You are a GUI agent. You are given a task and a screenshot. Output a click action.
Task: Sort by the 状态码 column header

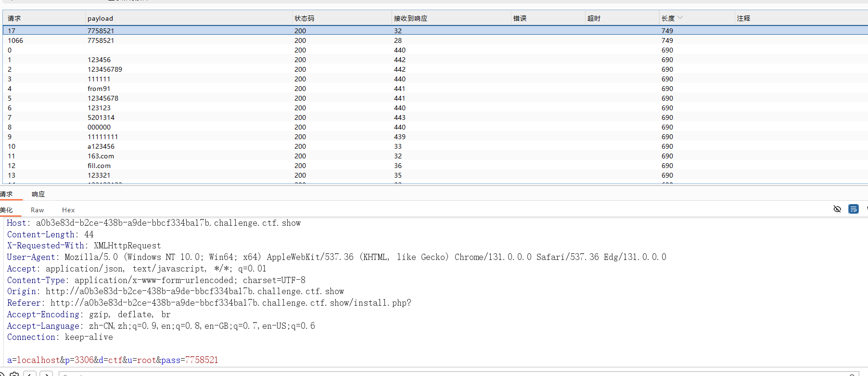[x=342, y=18]
